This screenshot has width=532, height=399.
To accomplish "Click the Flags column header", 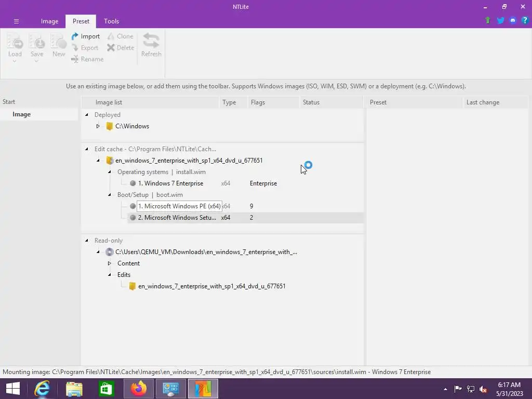I will 273,102.
